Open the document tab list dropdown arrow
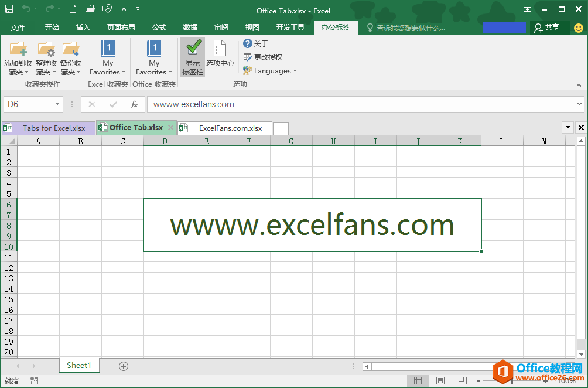 click(x=568, y=127)
